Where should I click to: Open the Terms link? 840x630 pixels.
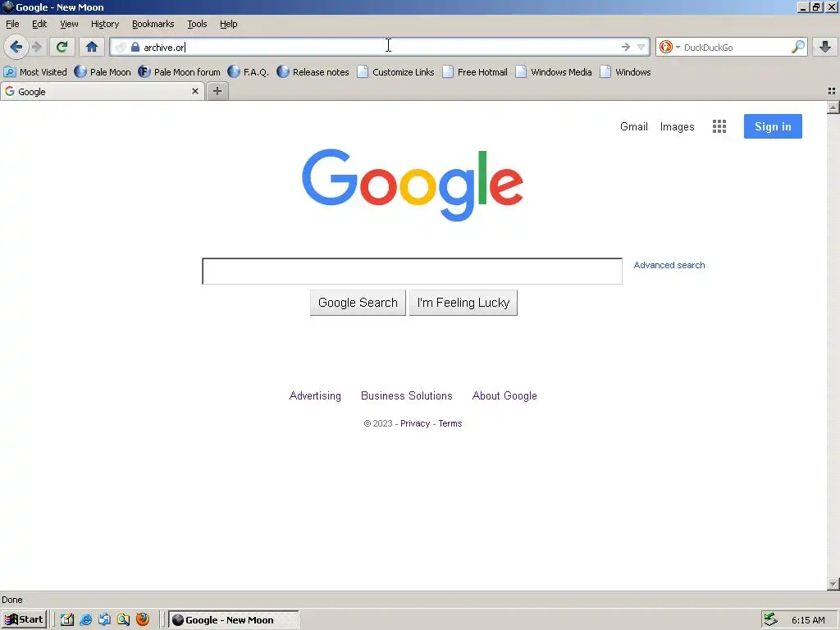(450, 424)
